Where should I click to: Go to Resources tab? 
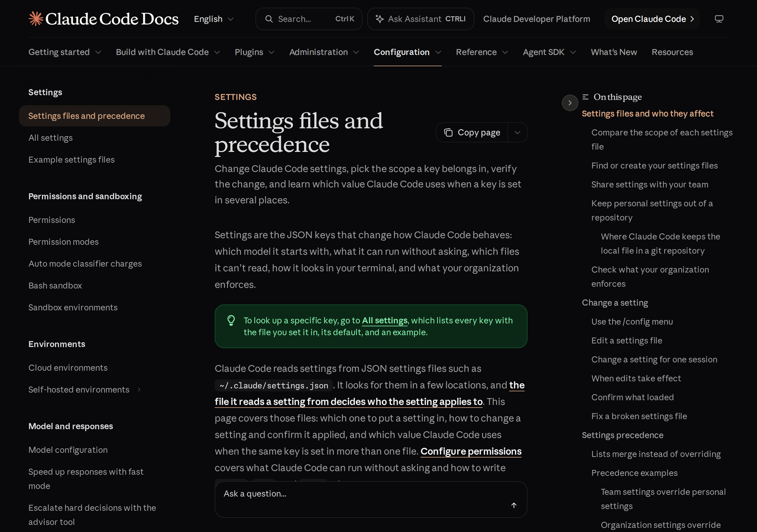(672, 52)
